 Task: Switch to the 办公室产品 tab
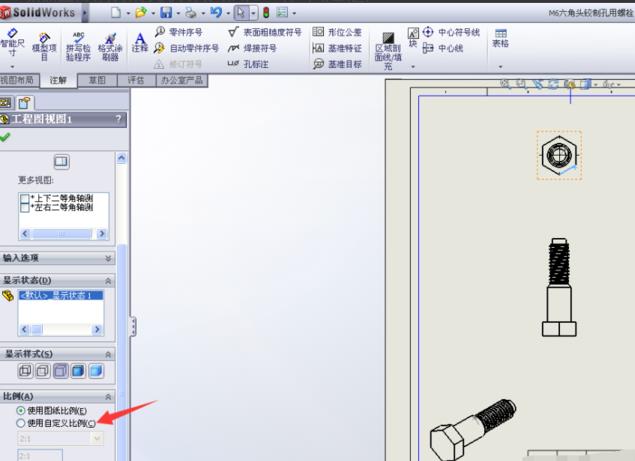[182, 80]
